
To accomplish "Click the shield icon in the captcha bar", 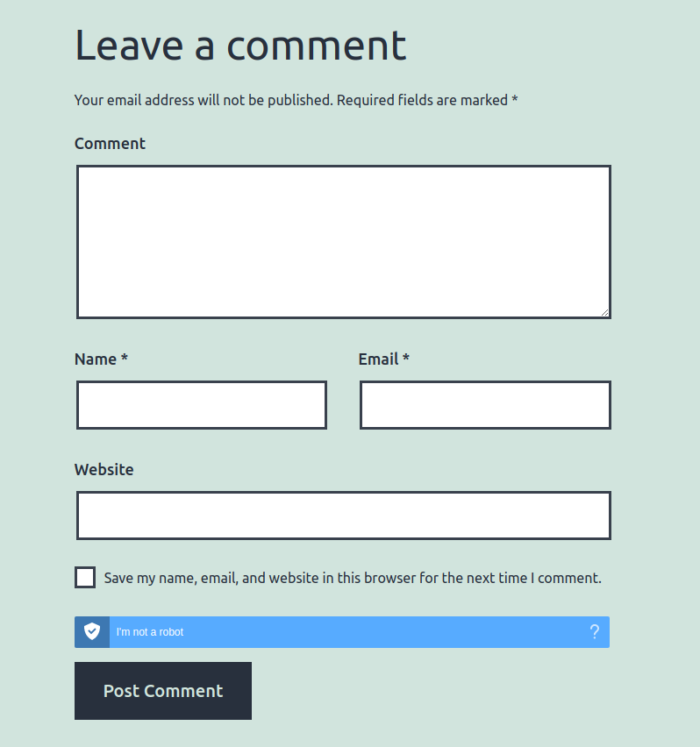I will coord(92,632).
